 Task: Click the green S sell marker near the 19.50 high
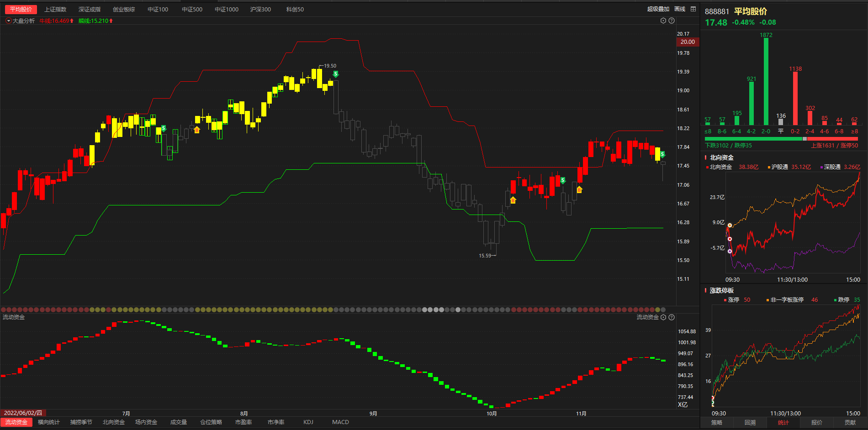click(x=336, y=74)
